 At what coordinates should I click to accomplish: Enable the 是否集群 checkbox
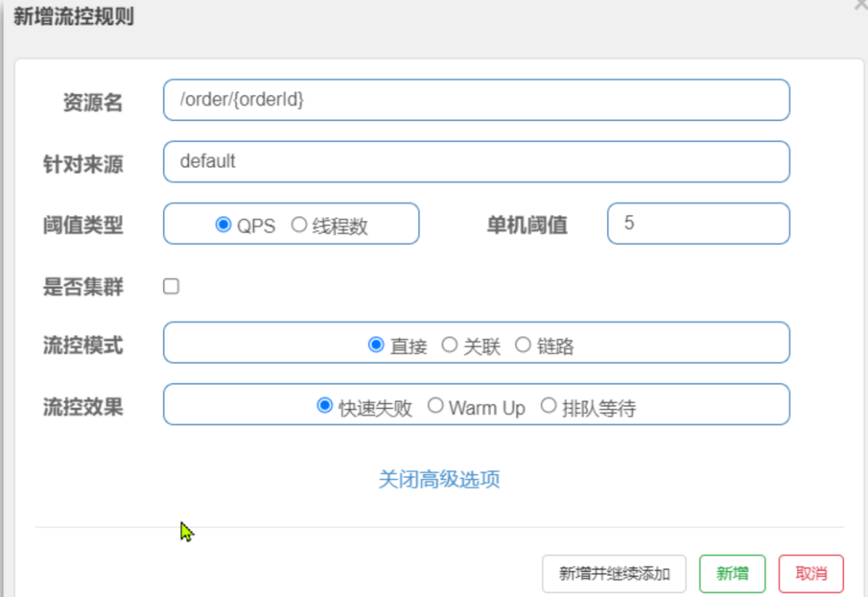coord(171,286)
